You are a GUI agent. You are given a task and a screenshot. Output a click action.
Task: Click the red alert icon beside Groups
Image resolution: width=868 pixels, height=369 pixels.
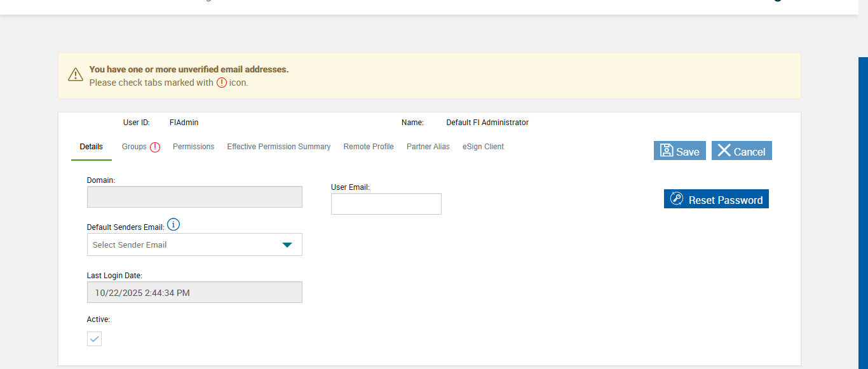tap(155, 147)
